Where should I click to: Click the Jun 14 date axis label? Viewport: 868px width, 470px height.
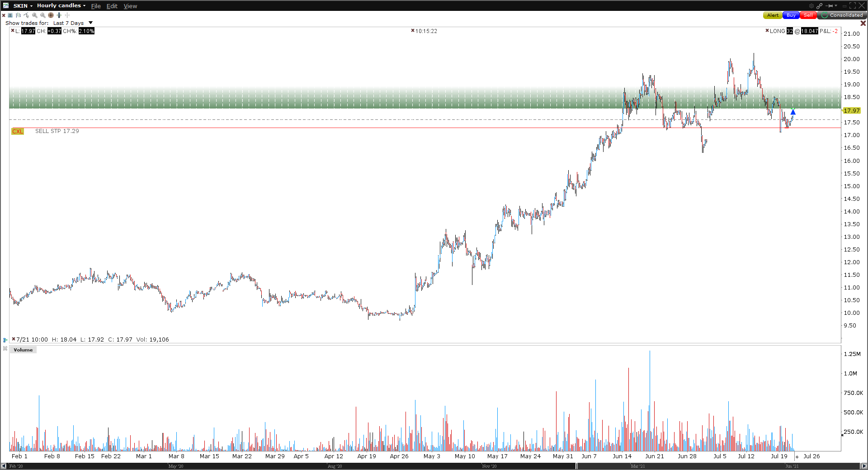point(622,456)
